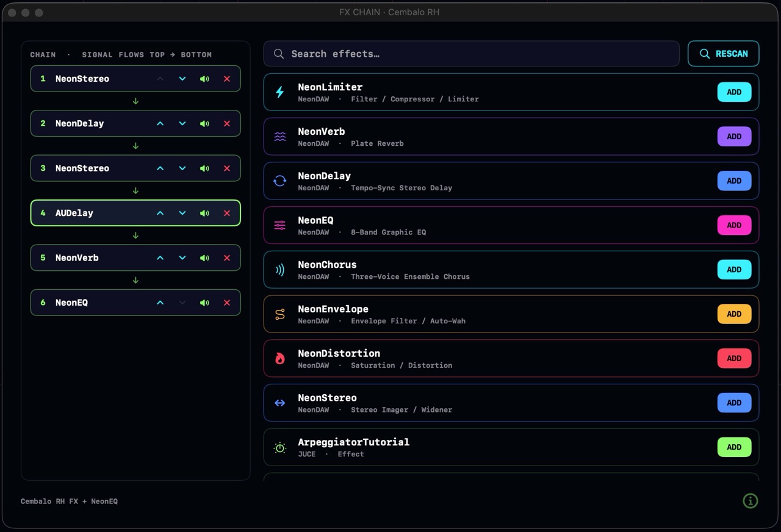Add NeonDistortion with red ADD button
Viewport: 781px width, 532px height.
click(734, 358)
